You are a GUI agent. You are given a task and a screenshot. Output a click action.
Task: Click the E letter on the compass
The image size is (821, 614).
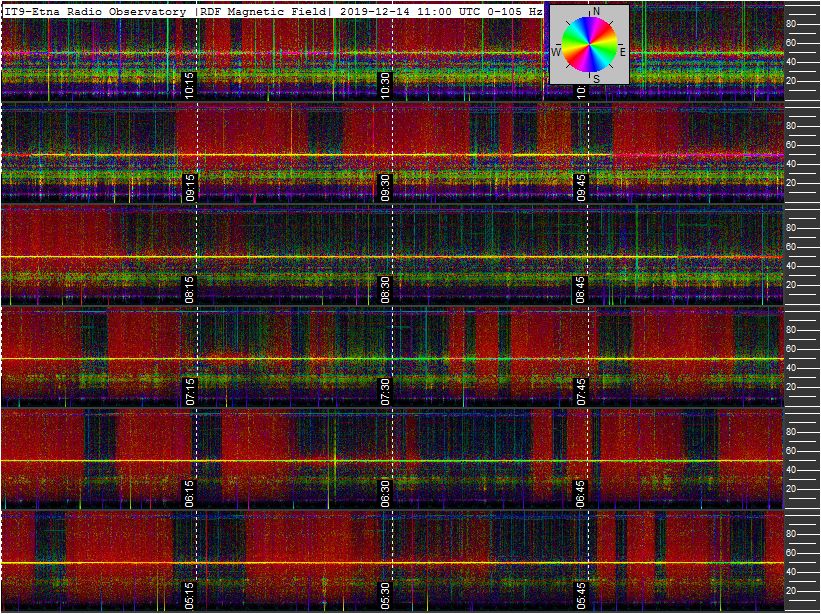[x=623, y=52]
